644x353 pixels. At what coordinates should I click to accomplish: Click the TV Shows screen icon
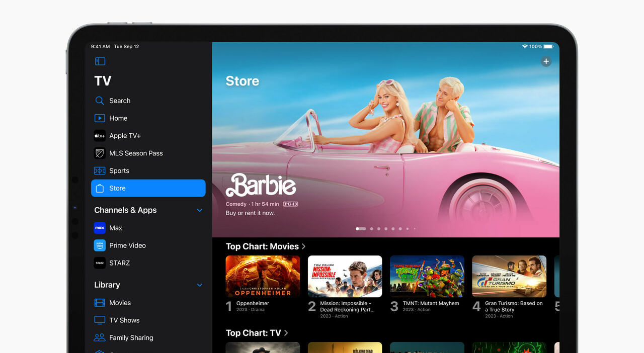[100, 320]
